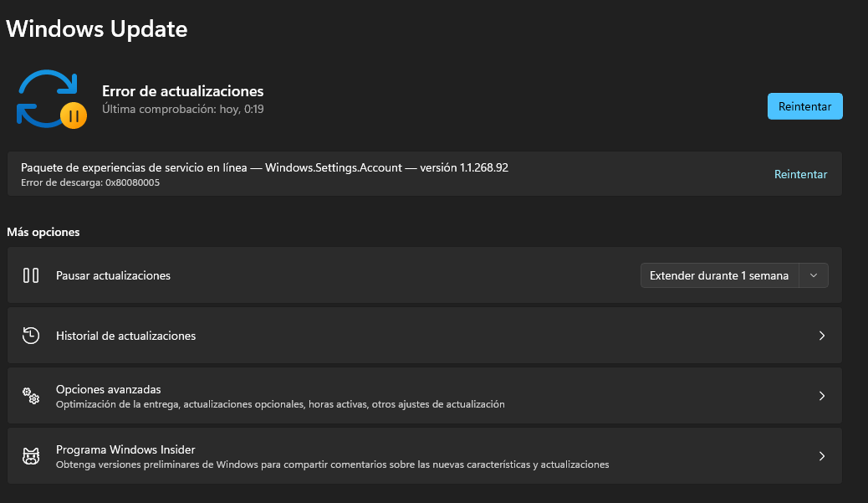Click the Paquete de experiencias de servicio text
The height and width of the screenshot is (503, 868).
coord(264,167)
